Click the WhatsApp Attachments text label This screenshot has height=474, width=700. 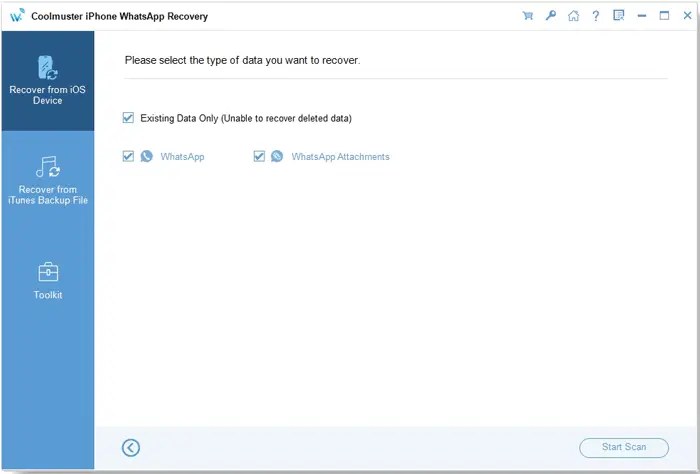point(340,157)
